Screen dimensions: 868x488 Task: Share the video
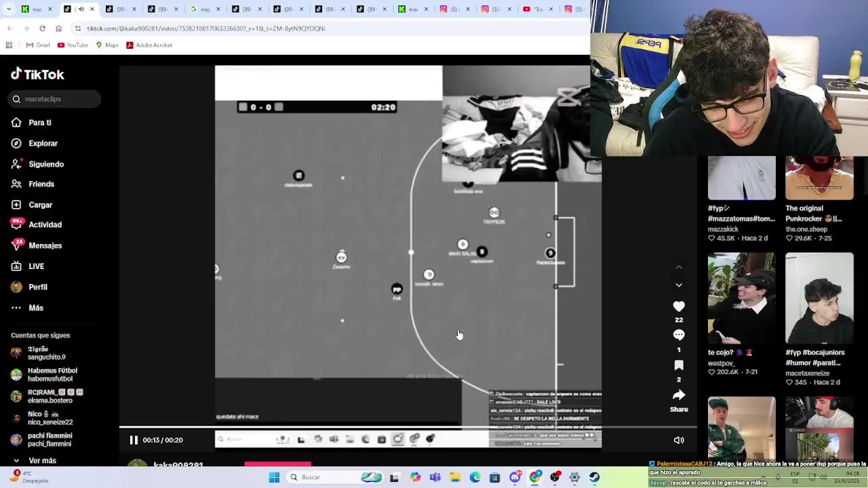(x=679, y=395)
